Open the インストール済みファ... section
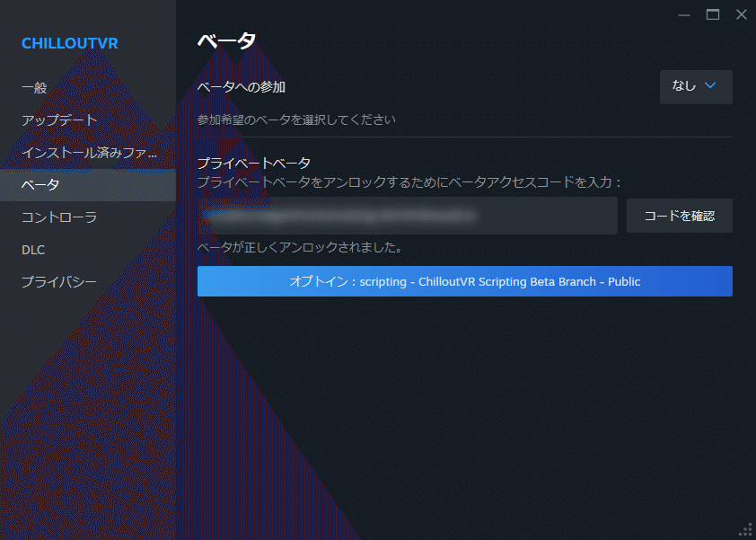The height and width of the screenshot is (540, 756). pyautogui.click(x=89, y=153)
